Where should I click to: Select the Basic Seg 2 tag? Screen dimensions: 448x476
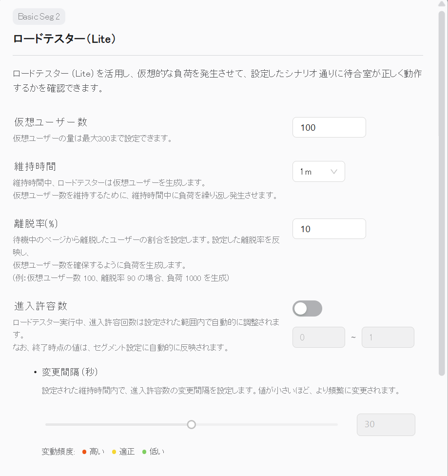point(39,16)
